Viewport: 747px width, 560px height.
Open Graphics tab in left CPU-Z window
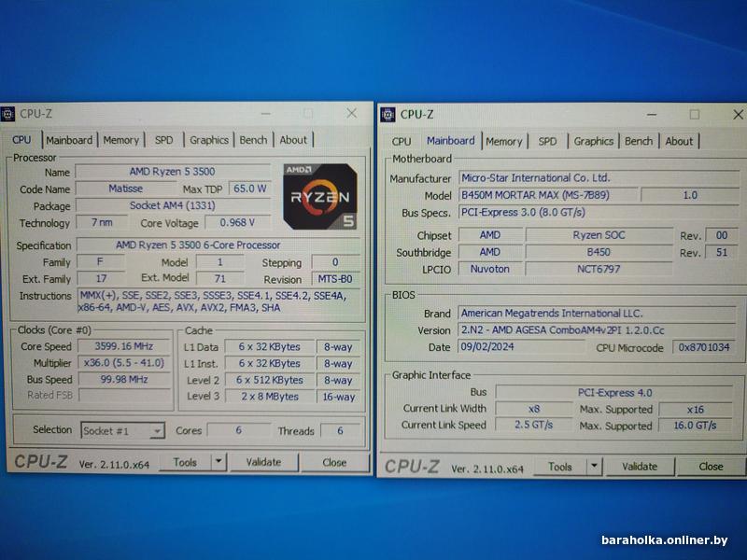click(x=209, y=140)
